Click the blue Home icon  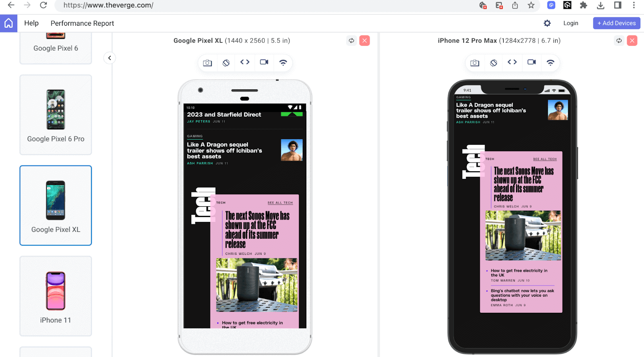8,23
